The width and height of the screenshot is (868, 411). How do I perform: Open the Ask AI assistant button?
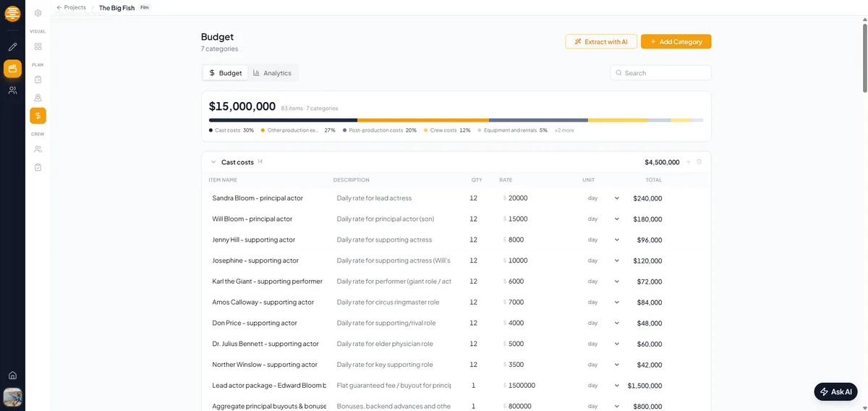pos(835,391)
